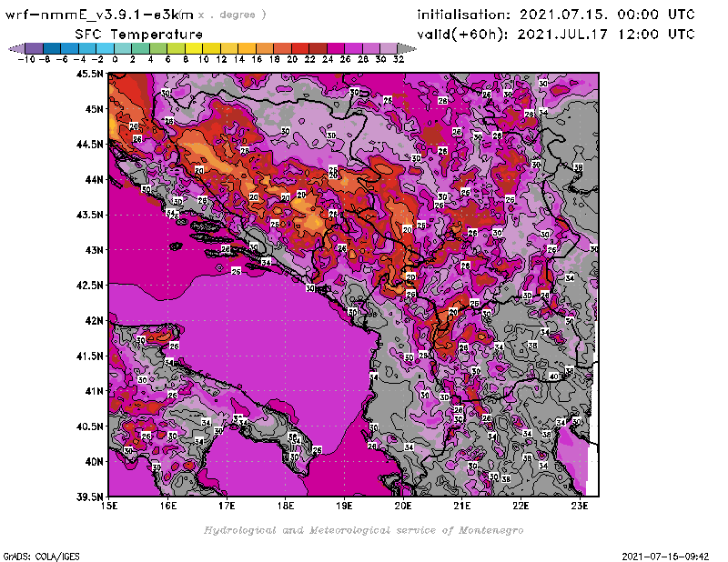Pick the orange legend swatch between 16 and 18
Screen dimensions: 728x562
pyautogui.click(x=265, y=48)
